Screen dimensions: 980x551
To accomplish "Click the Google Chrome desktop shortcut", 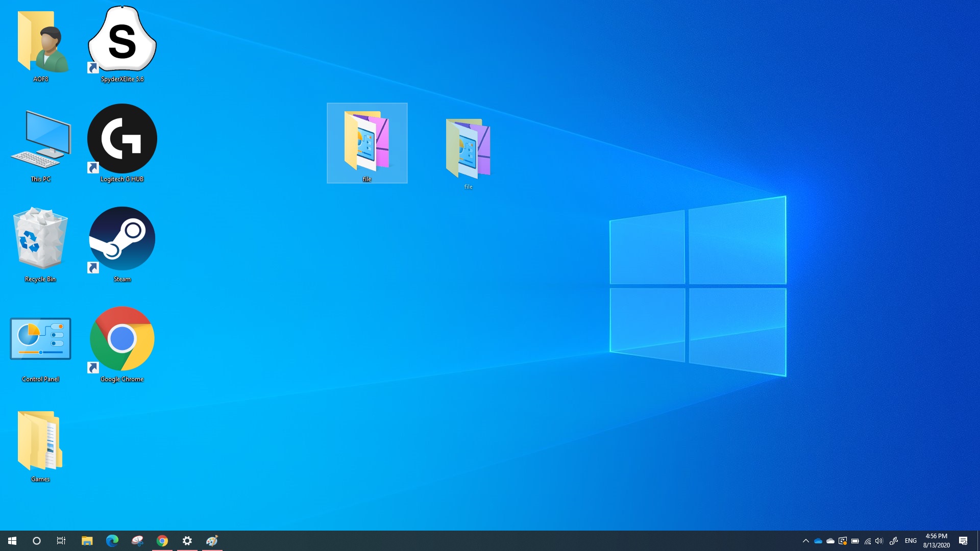I will (x=122, y=339).
